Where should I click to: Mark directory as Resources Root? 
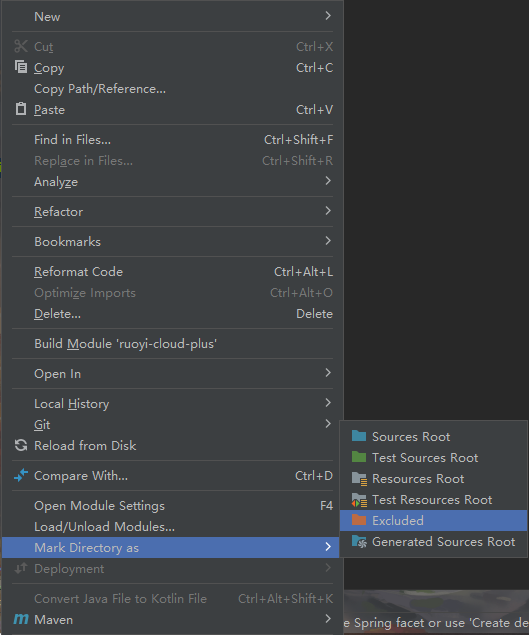click(x=433, y=479)
